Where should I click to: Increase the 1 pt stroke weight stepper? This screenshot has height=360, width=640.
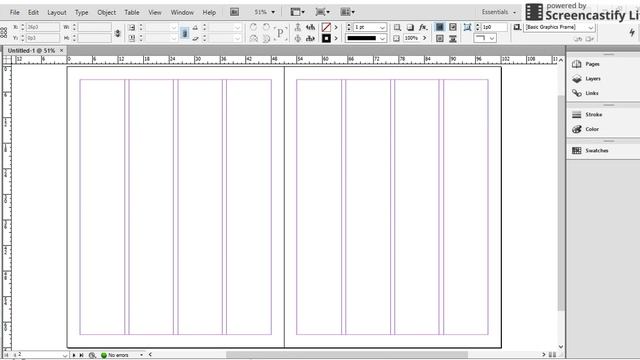pos(349,25)
